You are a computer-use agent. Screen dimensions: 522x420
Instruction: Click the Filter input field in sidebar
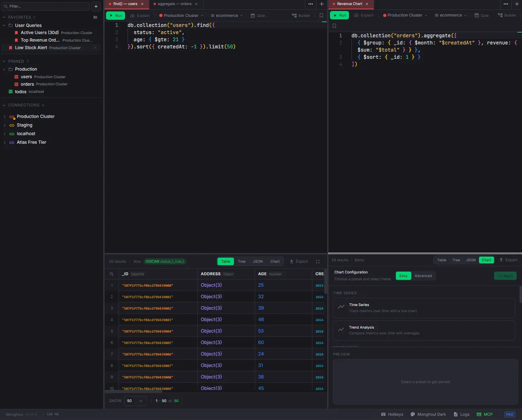47,6
